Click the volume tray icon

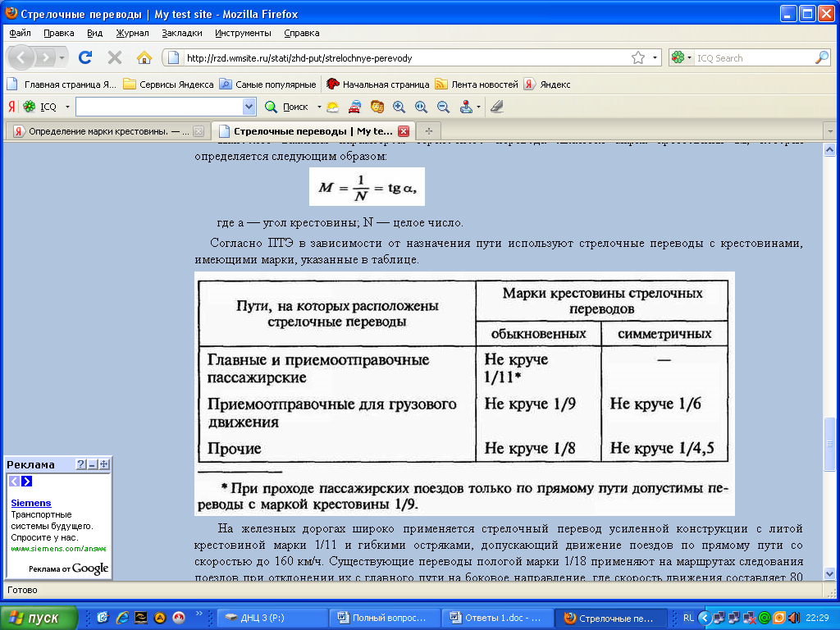[x=794, y=618]
